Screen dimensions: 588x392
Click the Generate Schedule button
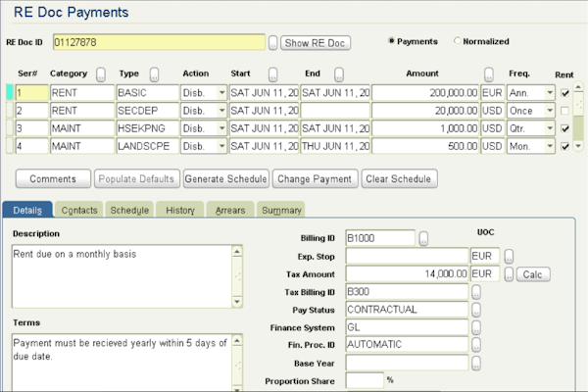click(225, 179)
